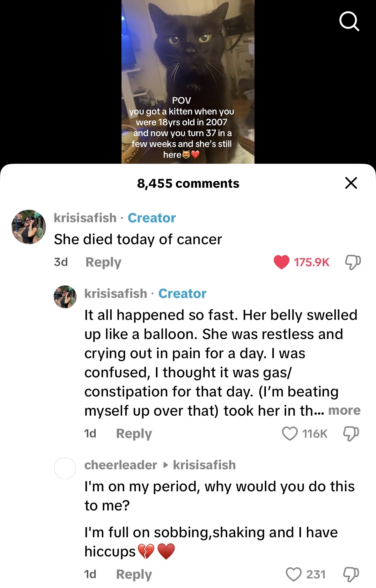Like cheerleader's comment with 231 likes

(x=293, y=574)
